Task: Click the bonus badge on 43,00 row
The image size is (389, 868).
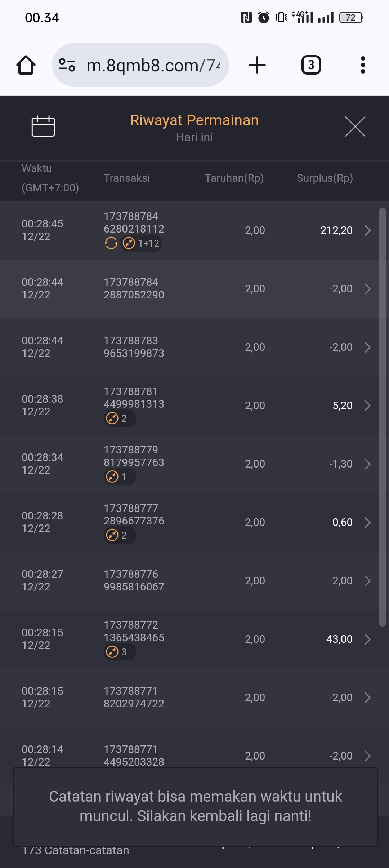Action: coord(119,652)
